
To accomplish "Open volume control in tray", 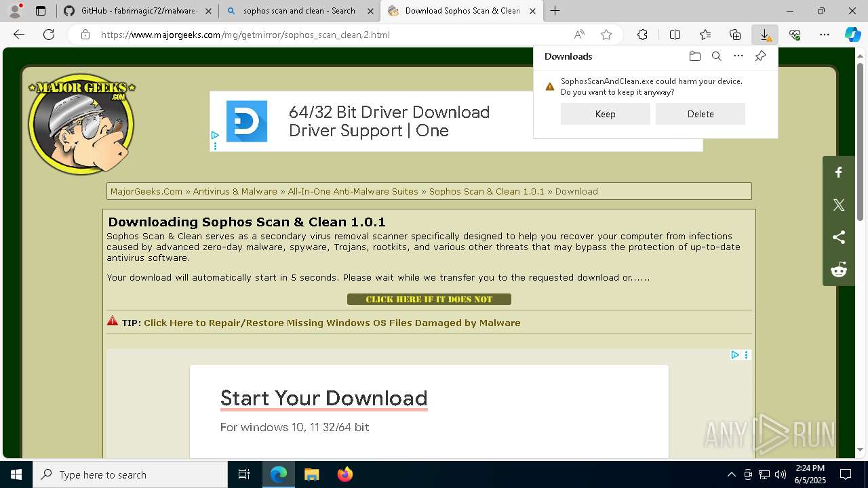I will tap(781, 474).
